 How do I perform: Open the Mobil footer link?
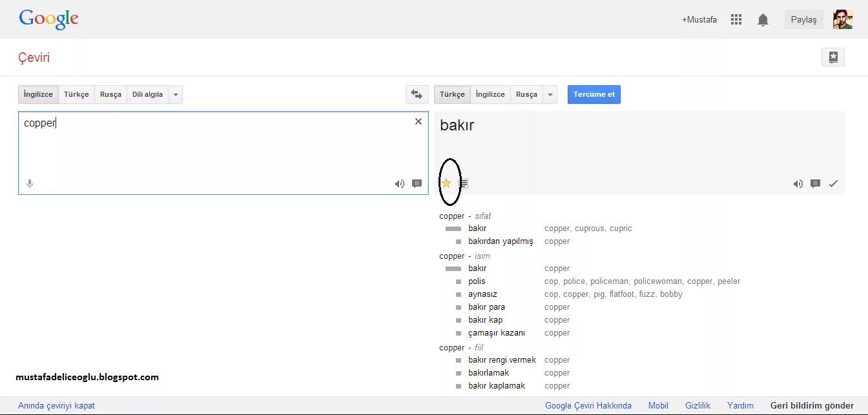[658, 406]
